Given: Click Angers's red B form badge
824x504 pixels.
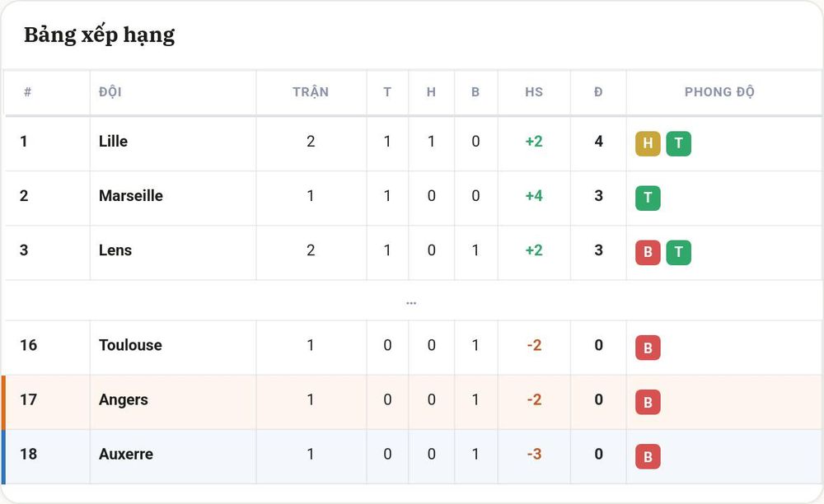Looking at the screenshot, I should (648, 402).
